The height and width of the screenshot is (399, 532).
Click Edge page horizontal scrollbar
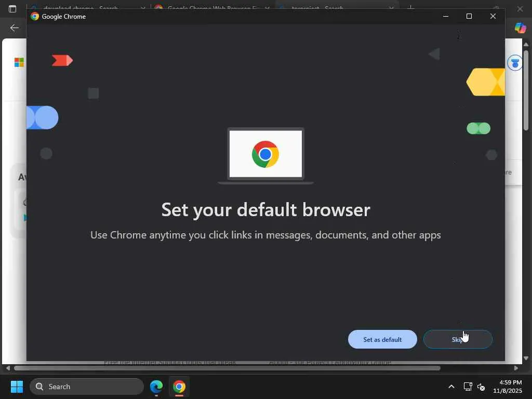tap(227, 368)
